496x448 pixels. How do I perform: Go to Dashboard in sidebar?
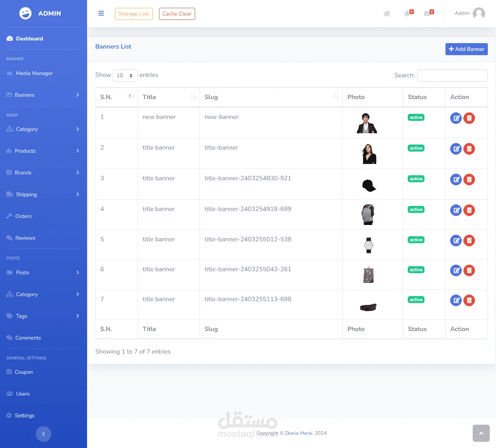tap(25, 38)
